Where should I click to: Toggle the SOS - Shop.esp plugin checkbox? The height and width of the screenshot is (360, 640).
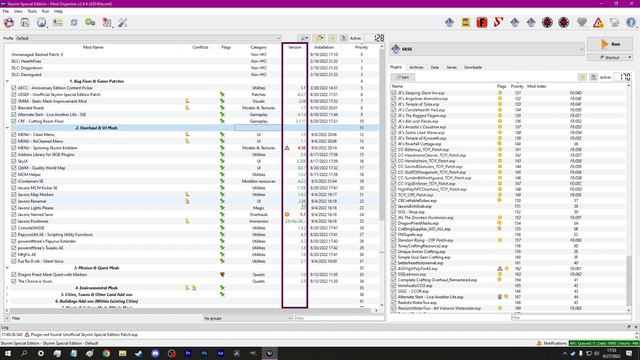394,212
